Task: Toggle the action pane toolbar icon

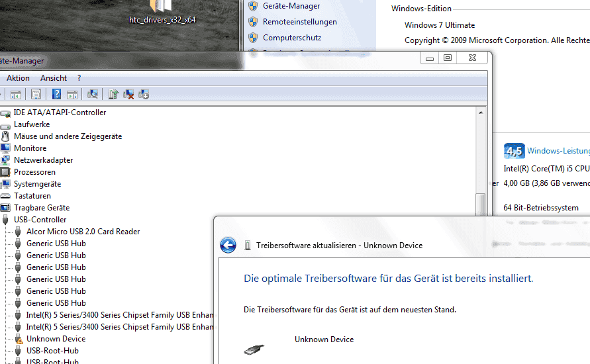Action: pyautogui.click(x=72, y=95)
